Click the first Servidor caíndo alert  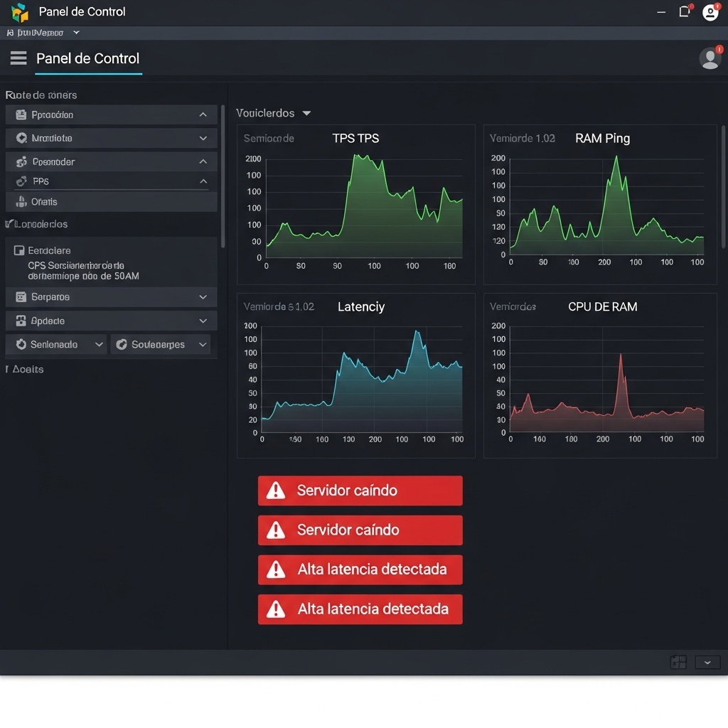pos(360,491)
